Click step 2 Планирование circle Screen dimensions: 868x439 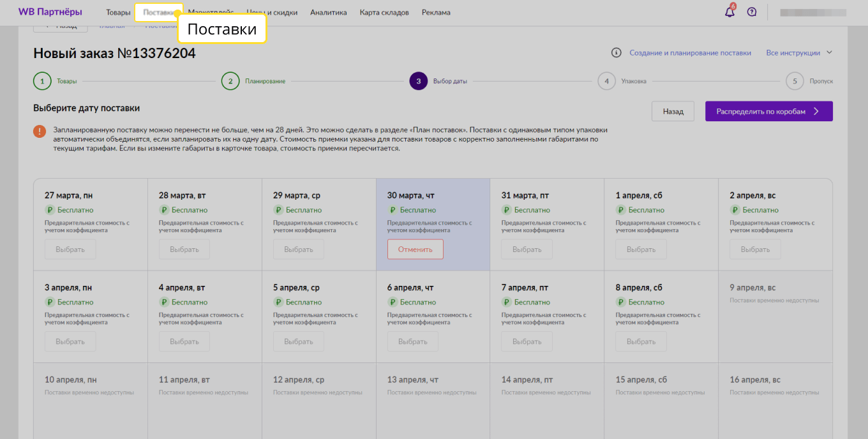[230, 81]
